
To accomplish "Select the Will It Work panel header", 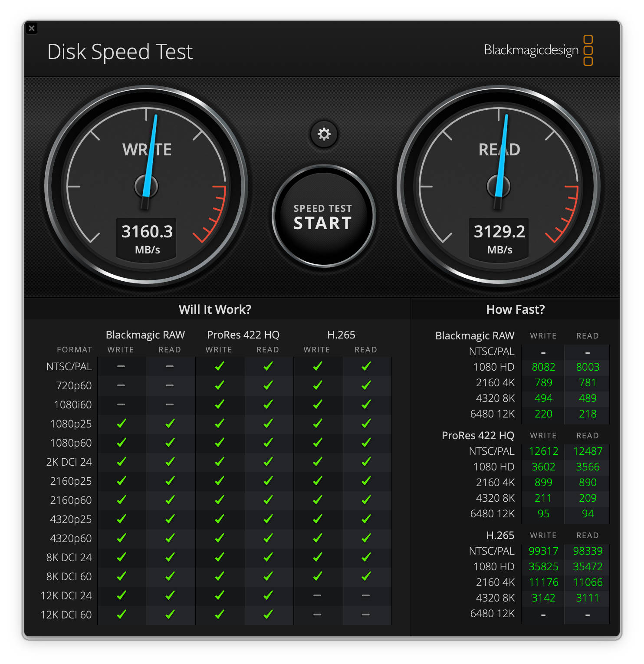I will point(216,309).
